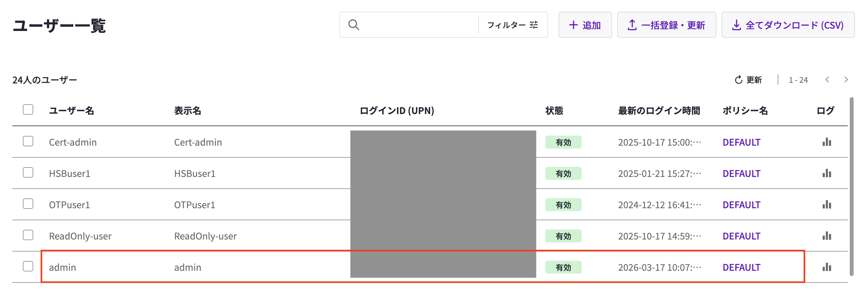Viewport: 868px width, 290px height.
Task: Click the 最新のログイン時間 column header
Action: pyautogui.click(x=659, y=111)
